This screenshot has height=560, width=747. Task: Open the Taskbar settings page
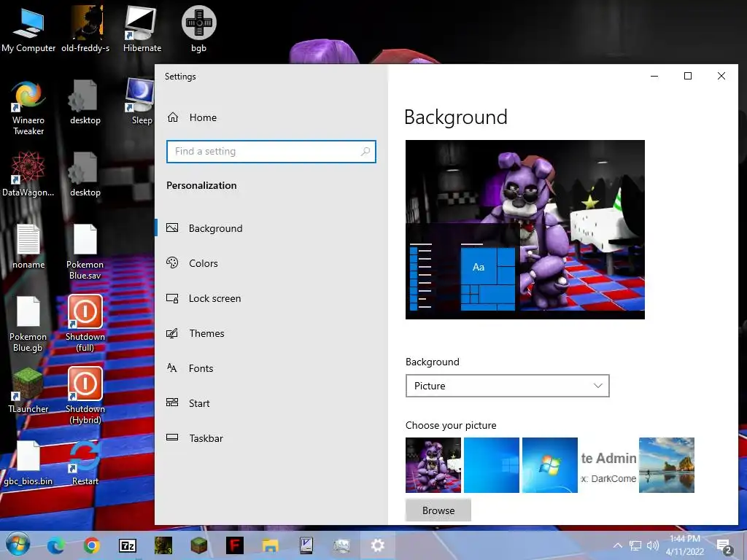coord(271,438)
